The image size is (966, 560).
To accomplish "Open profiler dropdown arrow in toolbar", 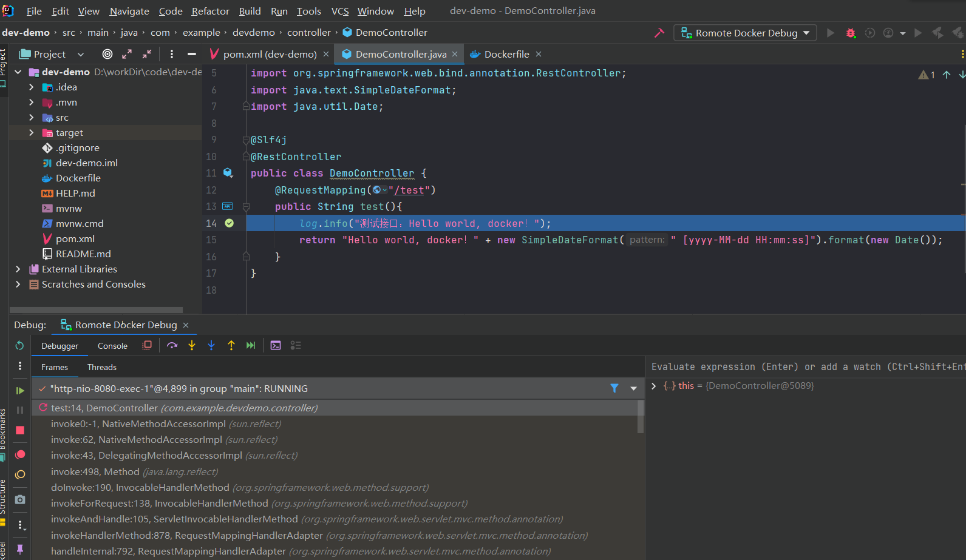I will coord(903,33).
